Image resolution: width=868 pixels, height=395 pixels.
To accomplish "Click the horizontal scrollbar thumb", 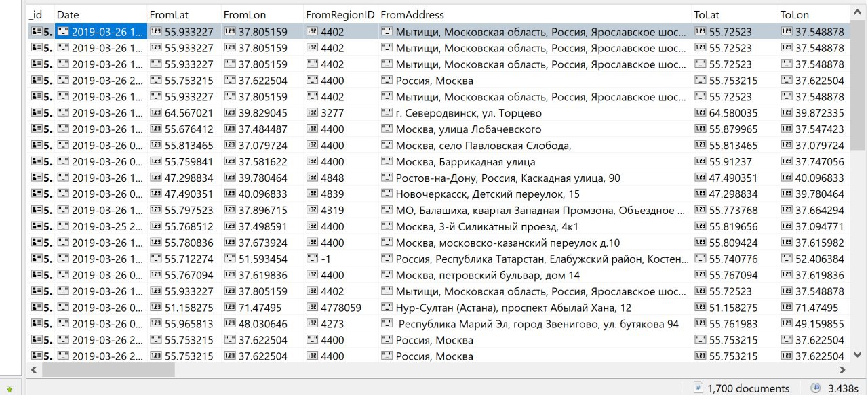I will [x=108, y=370].
